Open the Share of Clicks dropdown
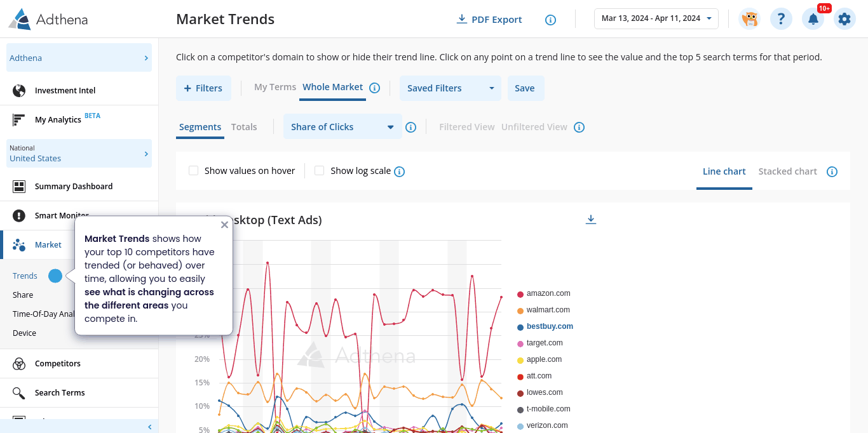This screenshot has width=868, height=433. tap(342, 127)
